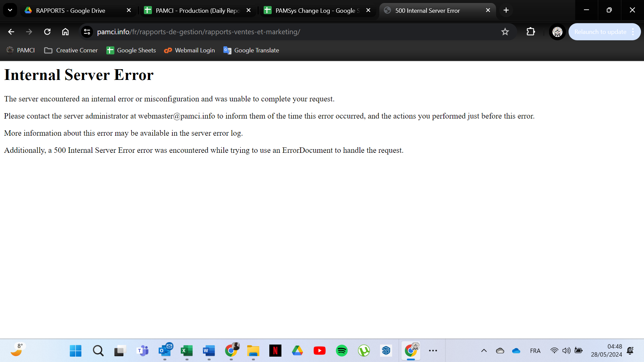
Task: Open the browser home page
Action: [65, 32]
